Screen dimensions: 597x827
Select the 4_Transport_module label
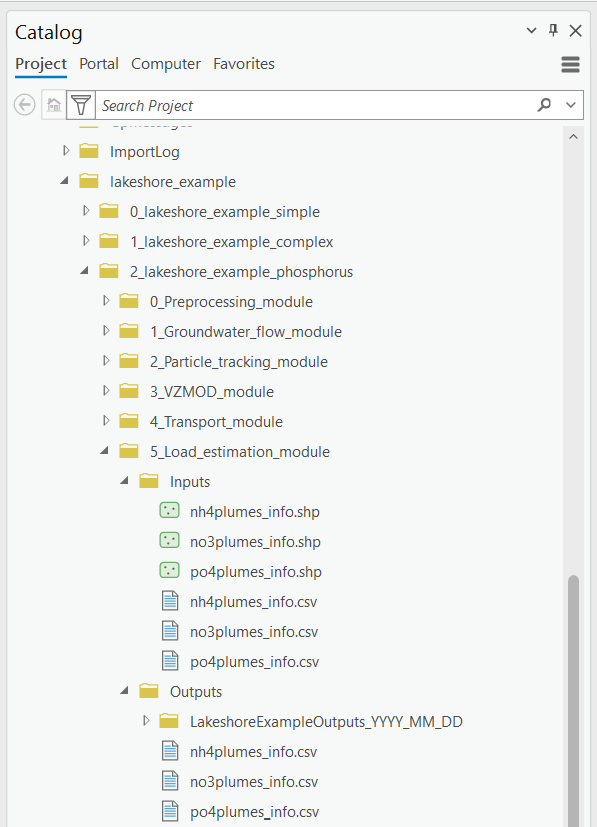click(x=216, y=422)
